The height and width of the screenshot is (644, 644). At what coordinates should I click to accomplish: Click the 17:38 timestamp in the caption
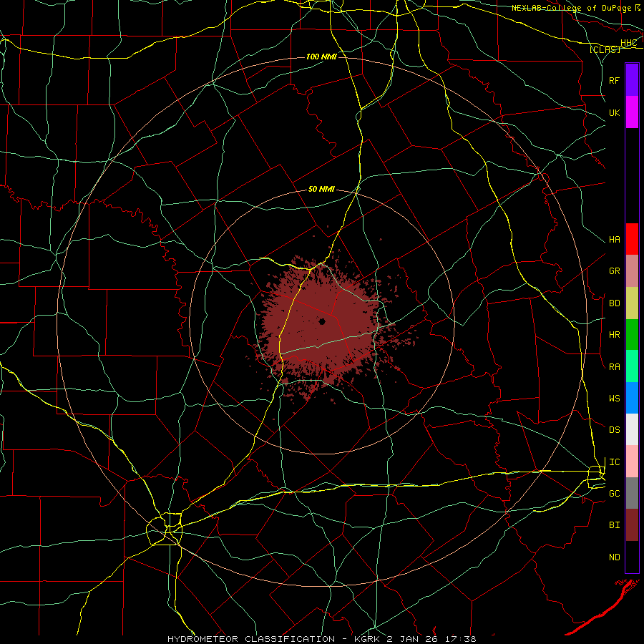[x=459, y=639]
